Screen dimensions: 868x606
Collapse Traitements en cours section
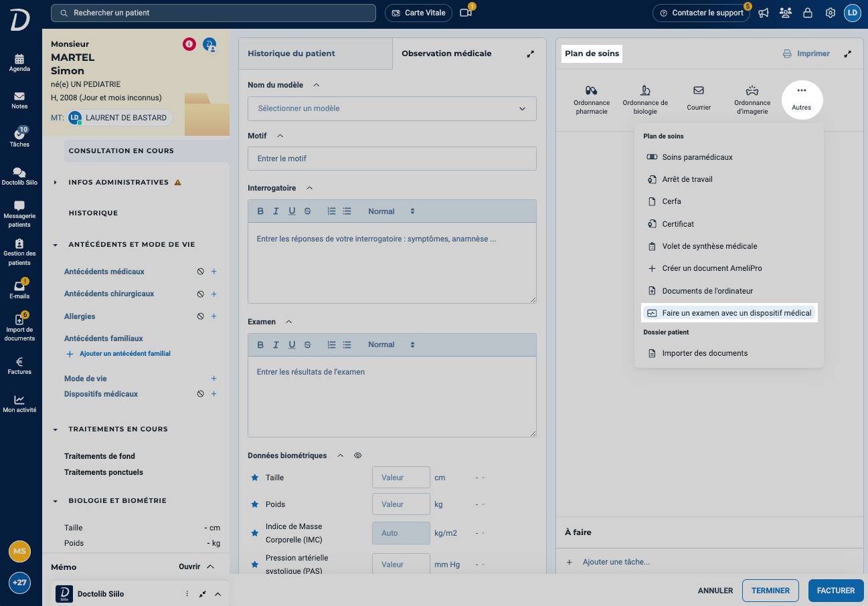coord(56,429)
